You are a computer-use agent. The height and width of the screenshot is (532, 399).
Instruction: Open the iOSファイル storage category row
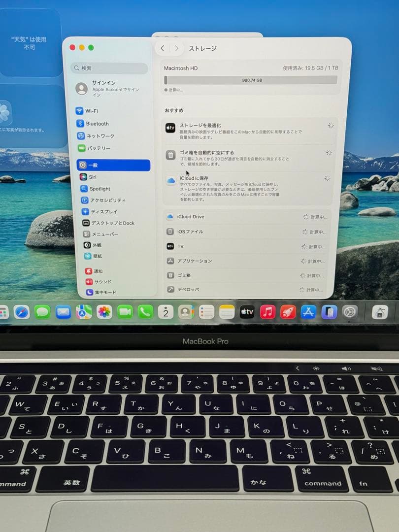coord(246,232)
